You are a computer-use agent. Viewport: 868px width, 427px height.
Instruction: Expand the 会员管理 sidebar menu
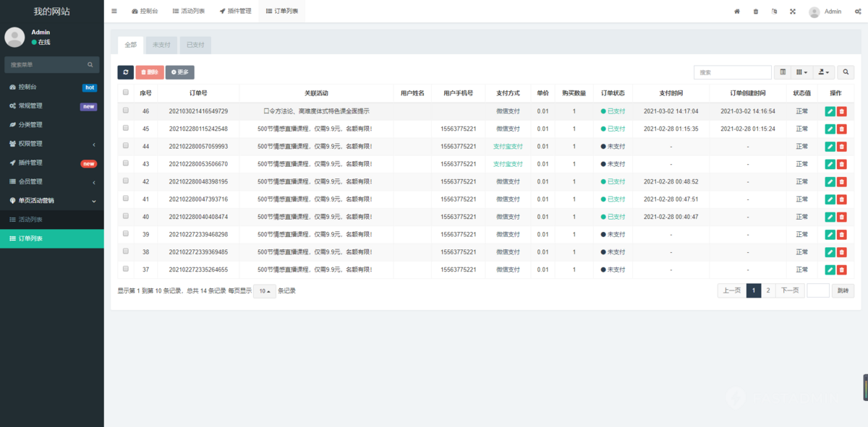(x=51, y=181)
